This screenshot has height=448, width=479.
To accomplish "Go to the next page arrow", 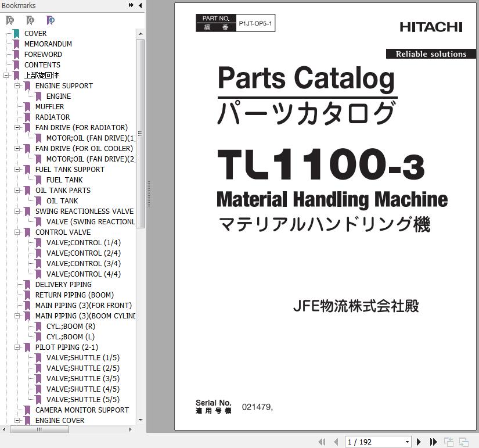I will [x=419, y=442].
